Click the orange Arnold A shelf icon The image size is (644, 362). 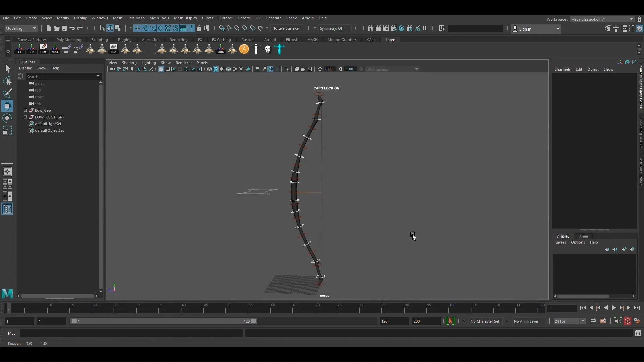coord(244,49)
